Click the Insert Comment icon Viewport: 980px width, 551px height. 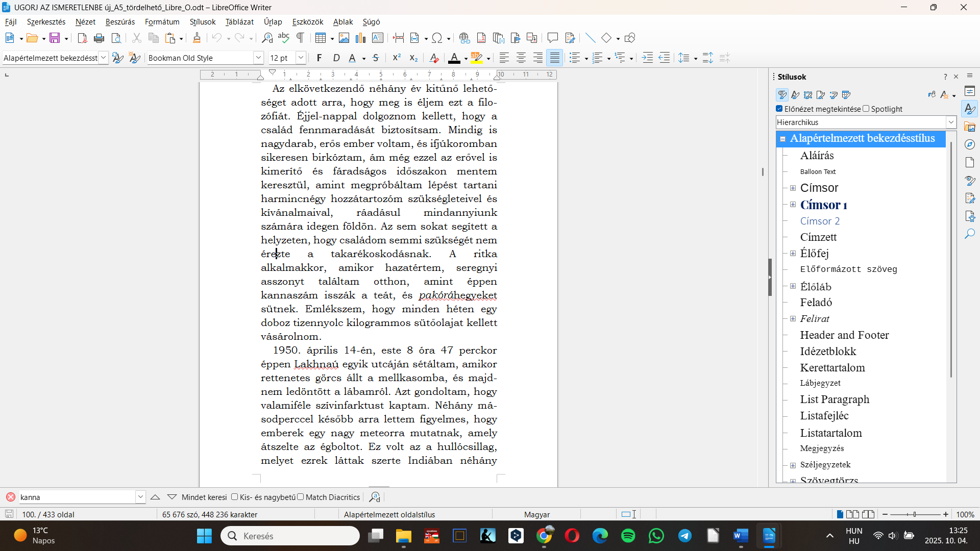(x=552, y=38)
